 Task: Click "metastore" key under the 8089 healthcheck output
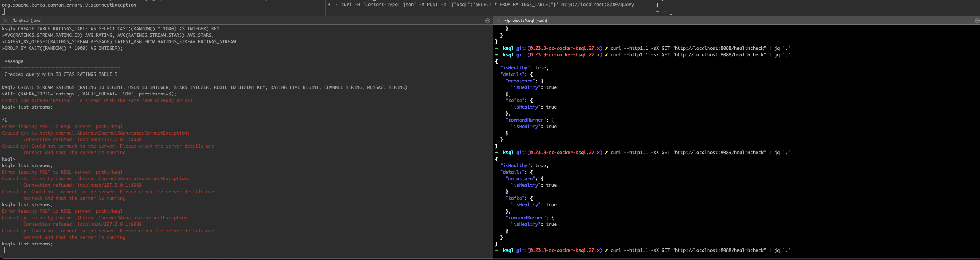(521, 179)
